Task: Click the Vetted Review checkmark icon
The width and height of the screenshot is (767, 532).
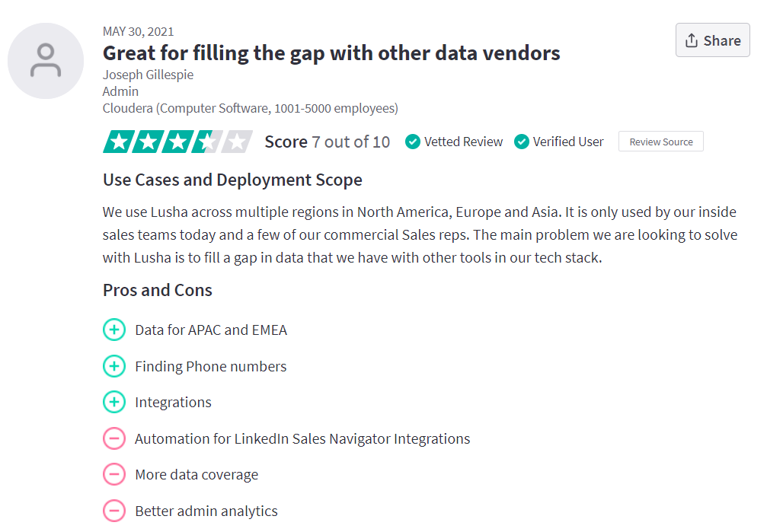Action: 412,142
